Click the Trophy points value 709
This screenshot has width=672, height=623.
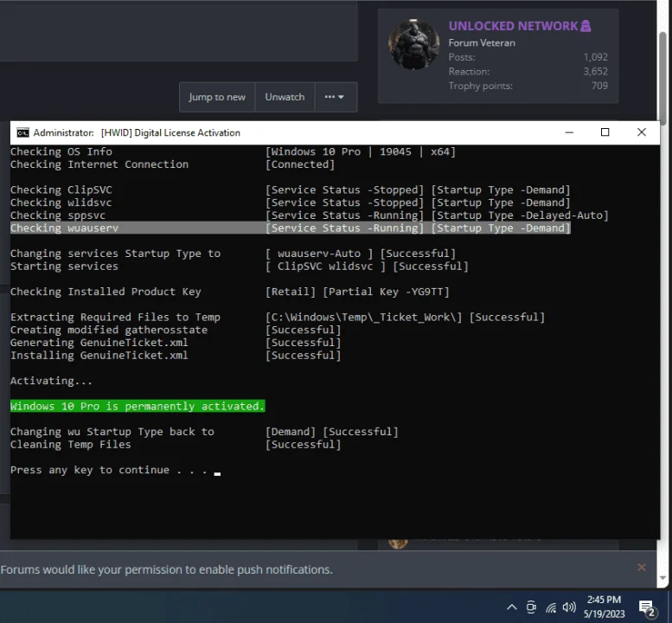click(599, 86)
